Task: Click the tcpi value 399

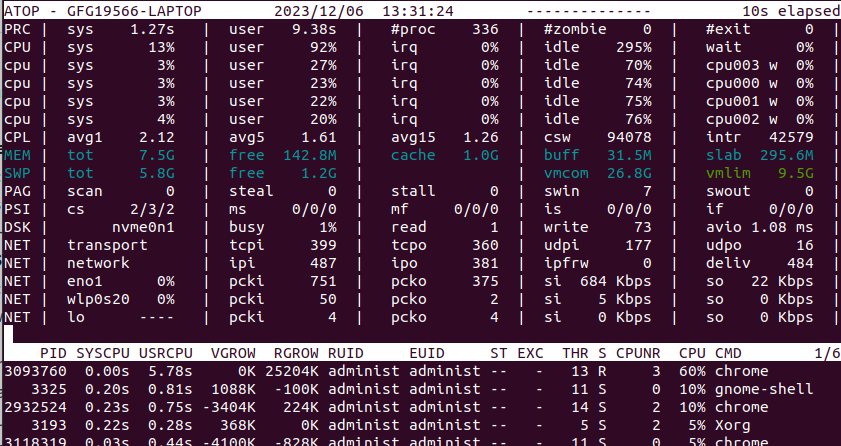Action: (x=323, y=245)
